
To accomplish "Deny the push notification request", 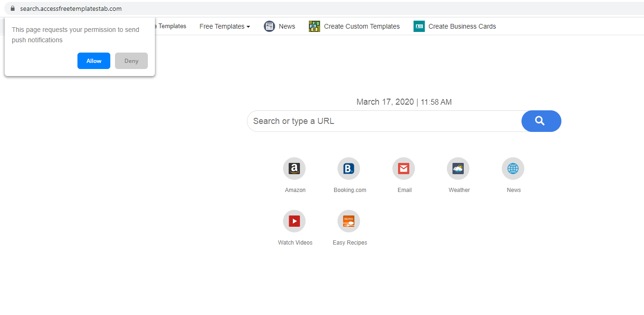I will point(131,61).
